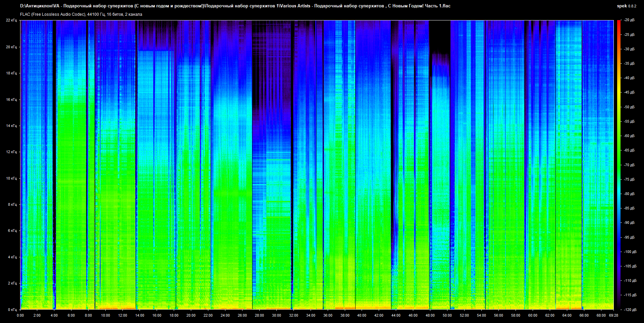Click the FLAC codec info line
The image size is (644, 323).
tap(81, 14)
